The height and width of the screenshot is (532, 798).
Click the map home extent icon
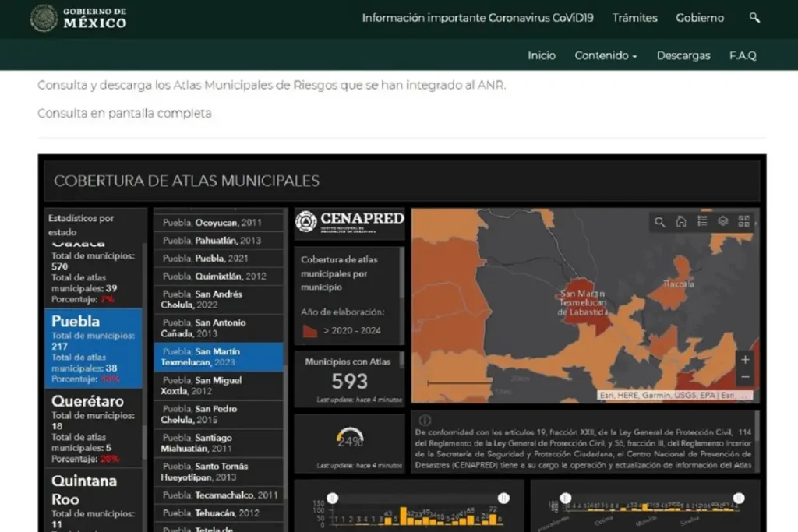click(681, 222)
